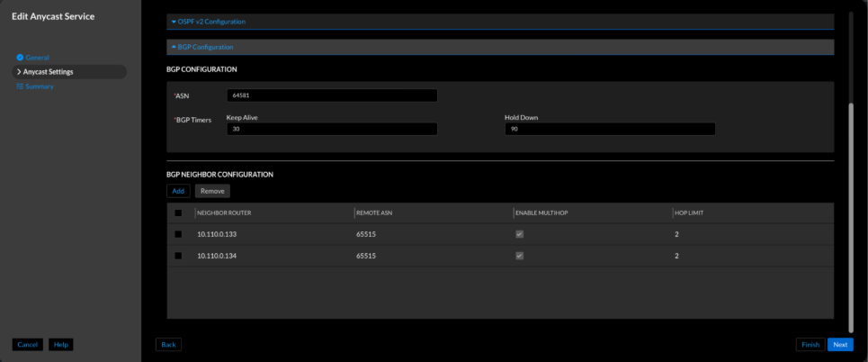
Task: Click Remote ASN 65515 for 10.110.0.133
Action: point(366,234)
